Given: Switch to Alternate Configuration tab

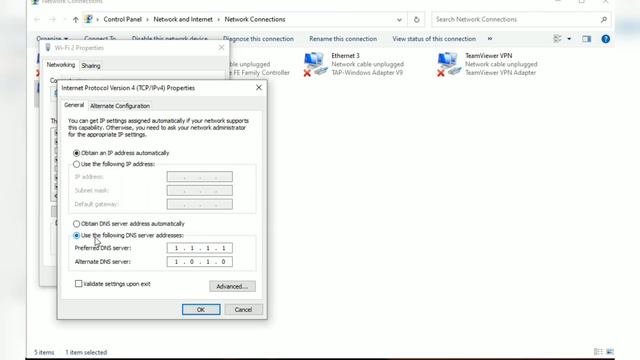Looking at the screenshot, I should point(120,106).
